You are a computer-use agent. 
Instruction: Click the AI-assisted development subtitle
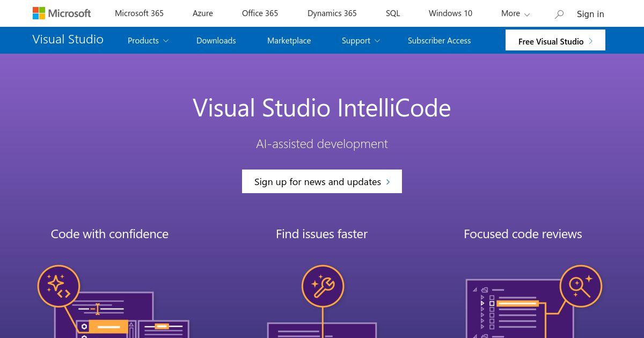pyautogui.click(x=322, y=144)
